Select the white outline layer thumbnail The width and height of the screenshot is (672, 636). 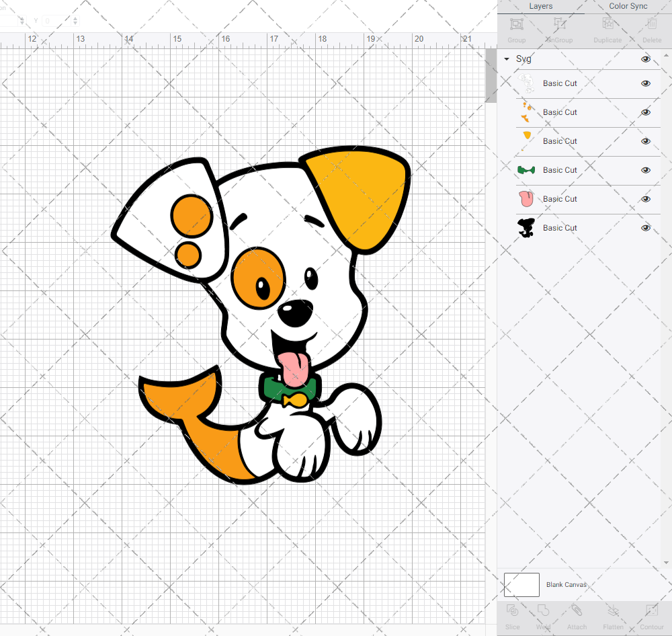point(526,83)
